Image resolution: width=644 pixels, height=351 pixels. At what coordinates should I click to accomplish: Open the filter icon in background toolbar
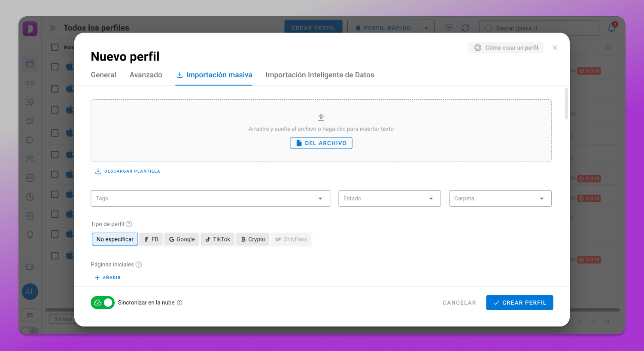[x=449, y=28]
